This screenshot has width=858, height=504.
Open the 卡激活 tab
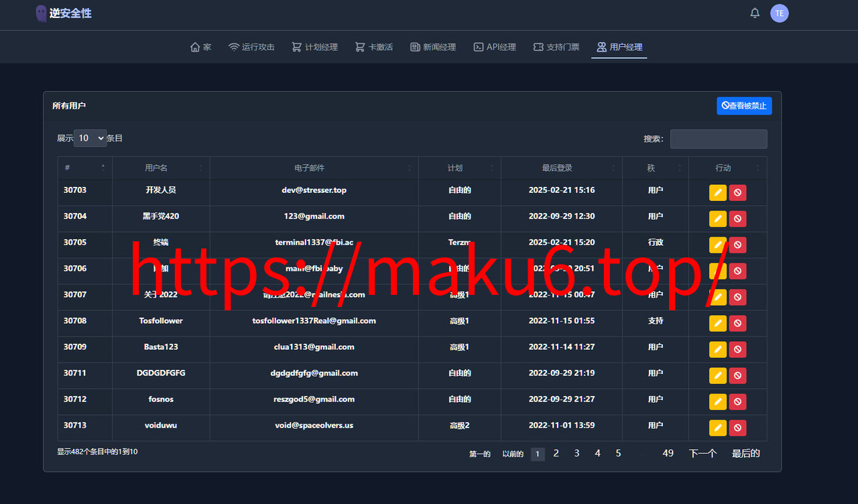point(374,47)
